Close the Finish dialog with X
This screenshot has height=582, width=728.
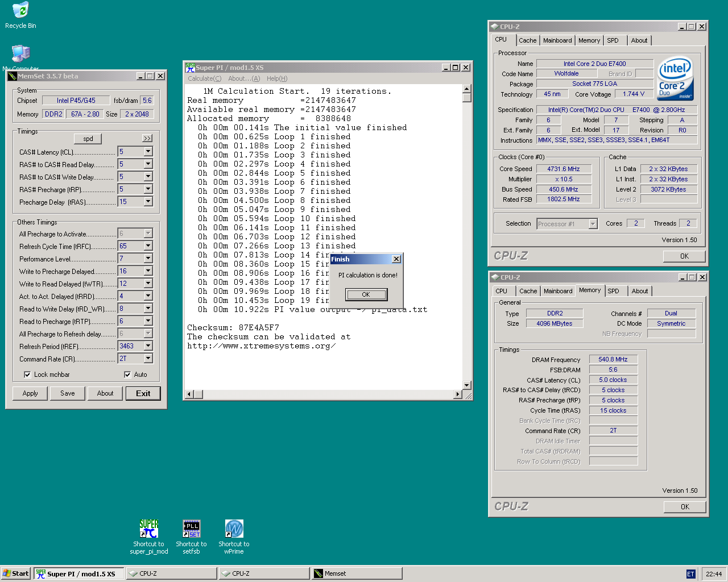pos(396,259)
